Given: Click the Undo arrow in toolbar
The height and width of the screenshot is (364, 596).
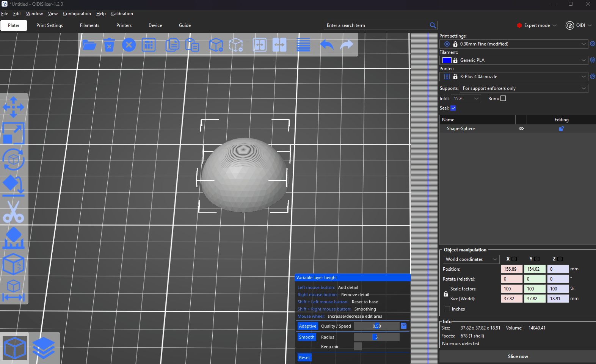Looking at the screenshot, I should (x=326, y=45).
